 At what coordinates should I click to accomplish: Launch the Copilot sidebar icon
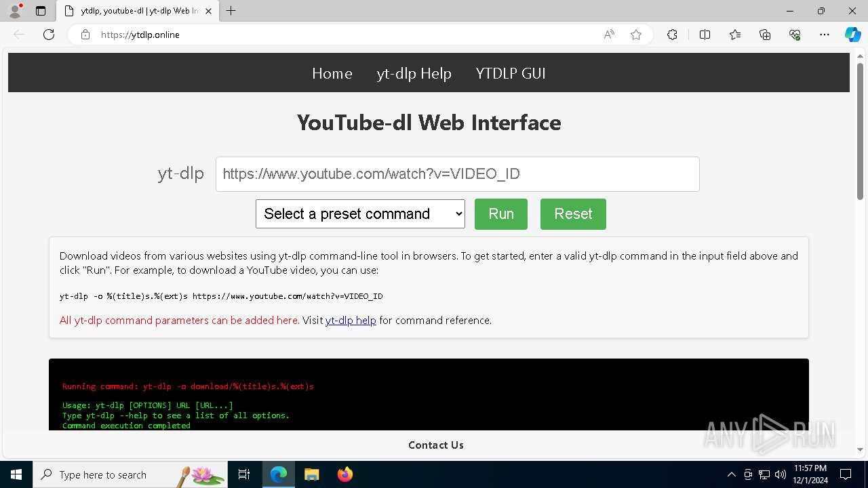852,35
